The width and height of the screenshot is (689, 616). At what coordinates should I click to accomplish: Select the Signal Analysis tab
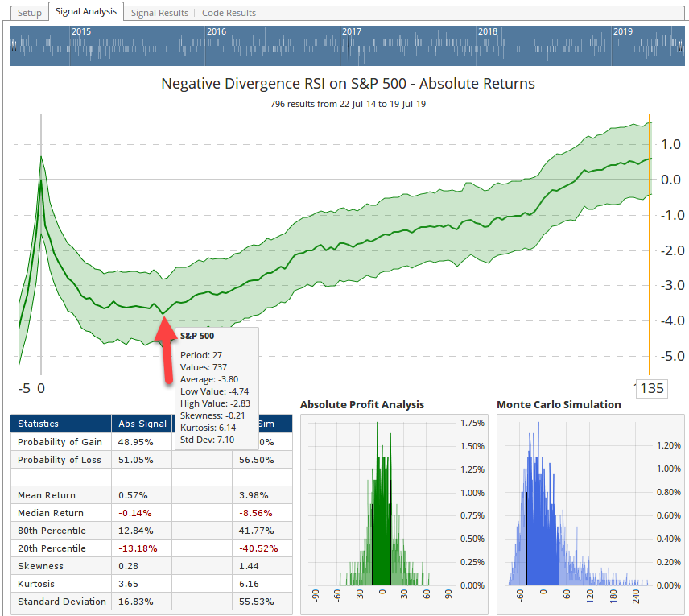(86, 11)
